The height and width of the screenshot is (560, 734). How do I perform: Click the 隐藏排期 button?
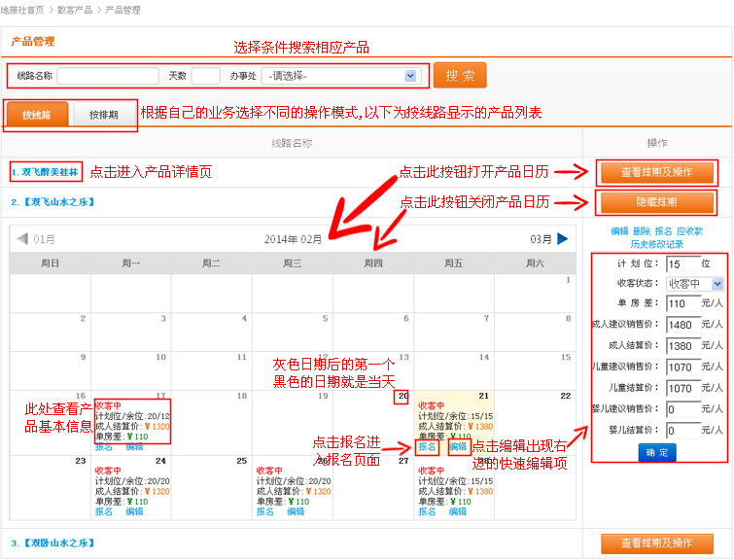pos(656,202)
